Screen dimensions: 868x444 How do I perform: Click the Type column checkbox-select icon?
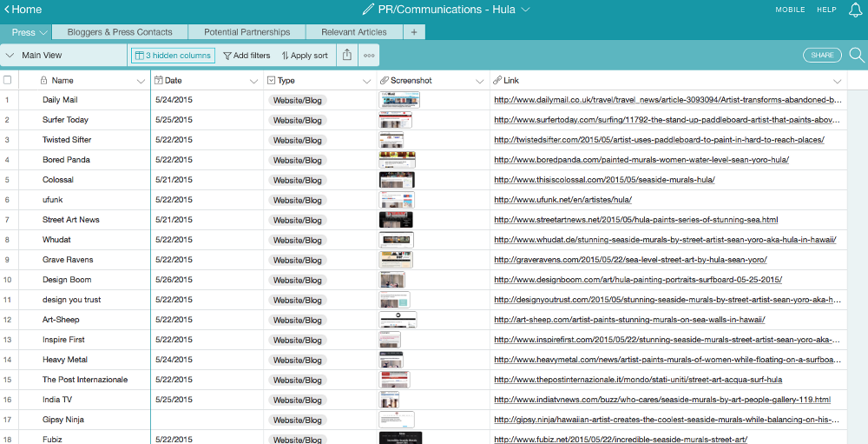[271, 81]
